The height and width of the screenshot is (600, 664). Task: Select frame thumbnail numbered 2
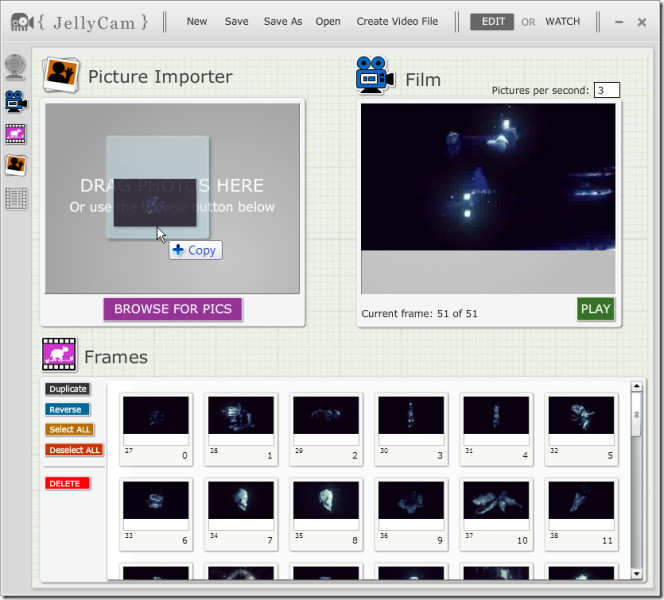326,429
